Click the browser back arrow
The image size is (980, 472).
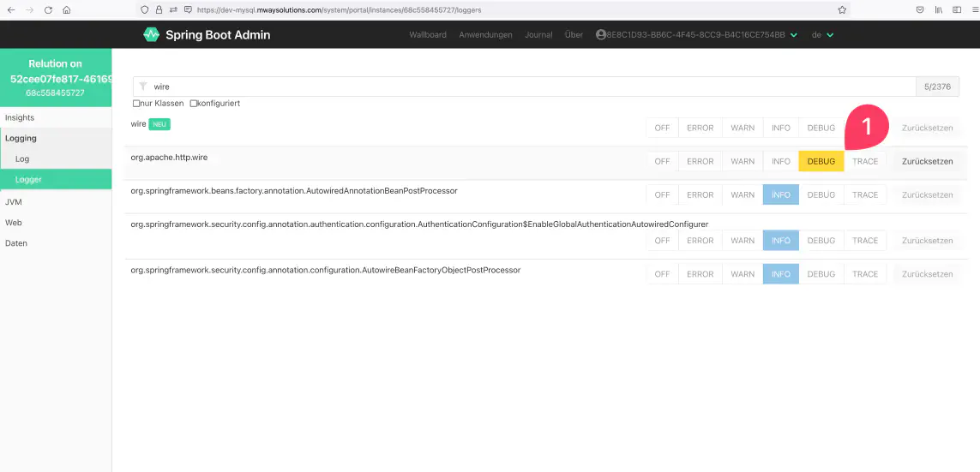[10, 9]
